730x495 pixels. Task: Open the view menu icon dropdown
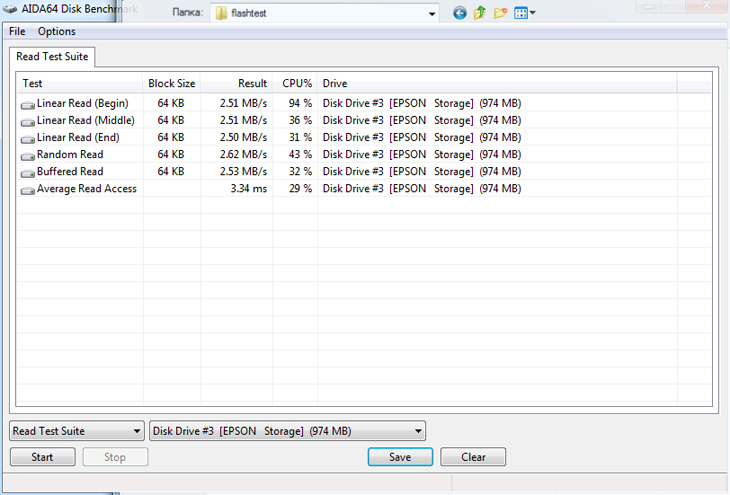525,13
